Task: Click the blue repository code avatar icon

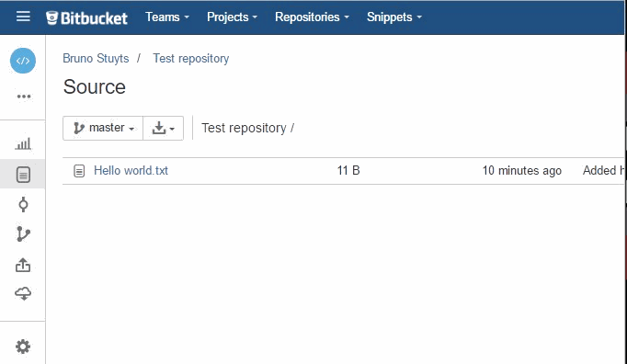Action: (x=23, y=61)
